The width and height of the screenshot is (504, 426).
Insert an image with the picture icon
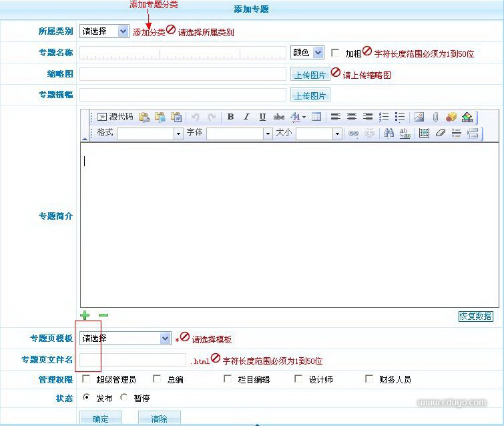click(x=419, y=117)
